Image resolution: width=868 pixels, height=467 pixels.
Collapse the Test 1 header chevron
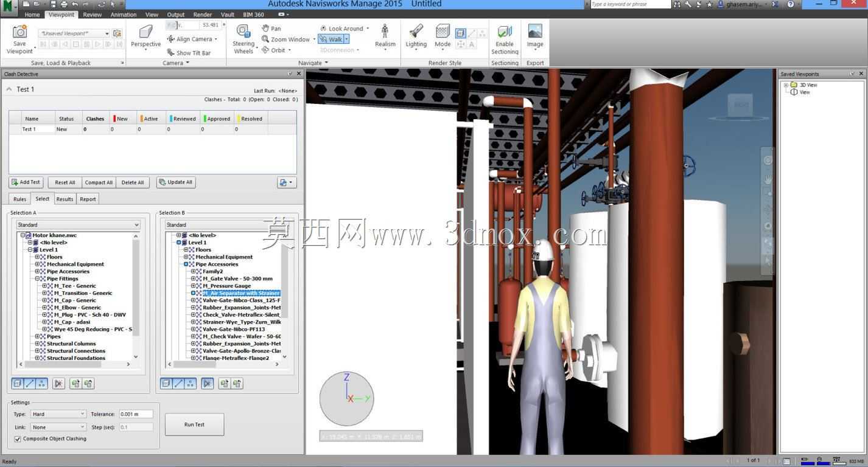click(x=9, y=89)
